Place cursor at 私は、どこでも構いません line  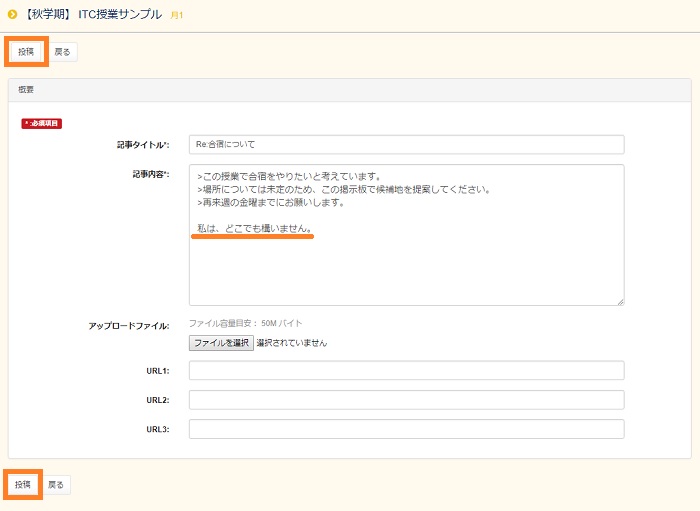click(x=254, y=229)
